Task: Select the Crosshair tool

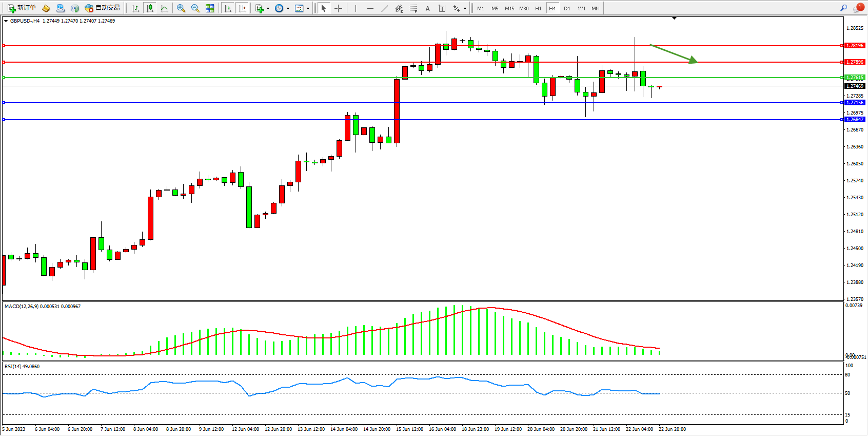Action: coord(338,8)
